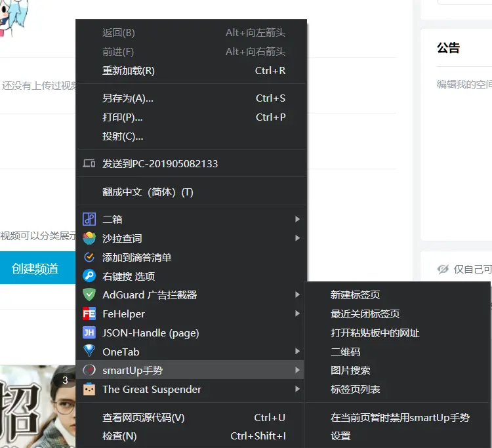Click the 二箱 extension icon

click(89, 219)
